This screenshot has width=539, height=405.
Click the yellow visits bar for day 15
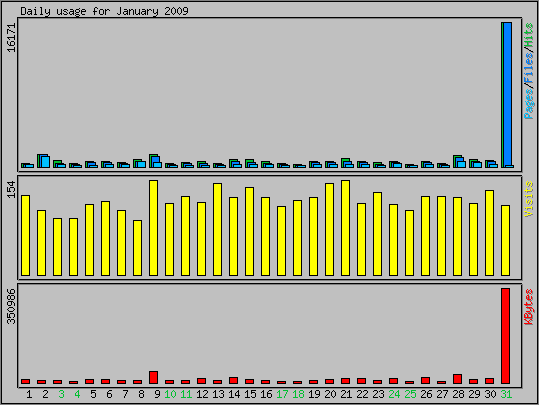click(x=249, y=231)
